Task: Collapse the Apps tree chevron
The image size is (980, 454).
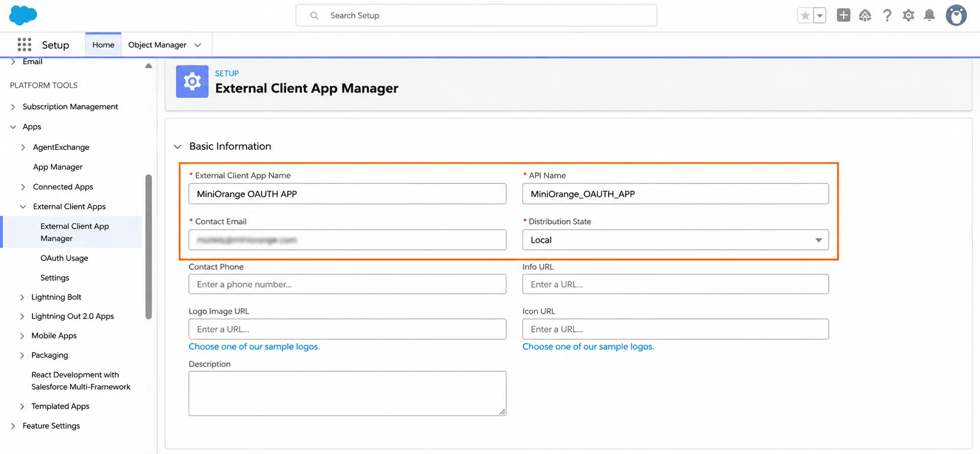Action: [x=13, y=127]
